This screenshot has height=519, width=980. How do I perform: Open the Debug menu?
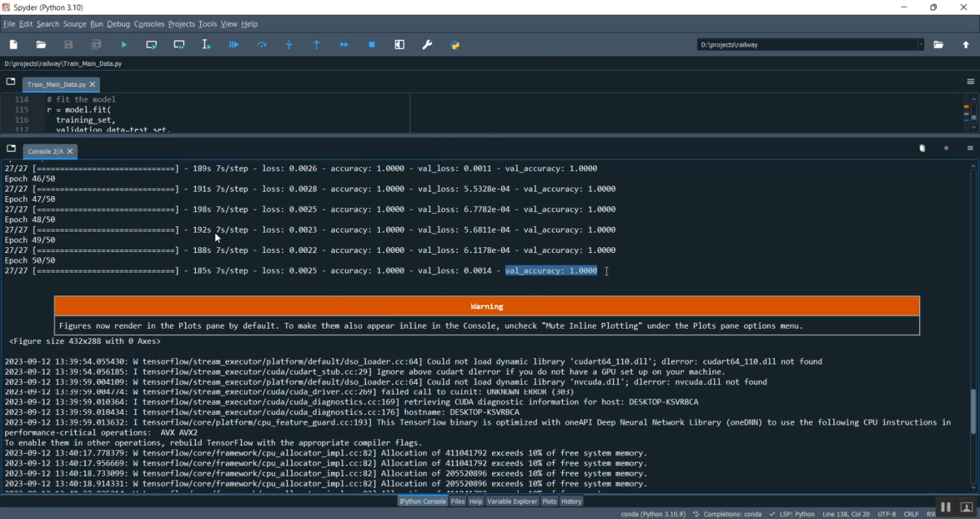pos(118,24)
